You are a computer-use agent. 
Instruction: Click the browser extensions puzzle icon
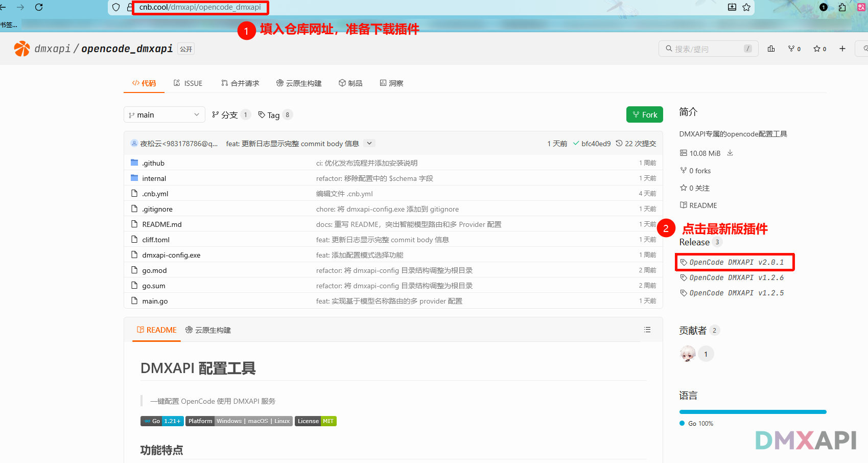(x=843, y=7)
